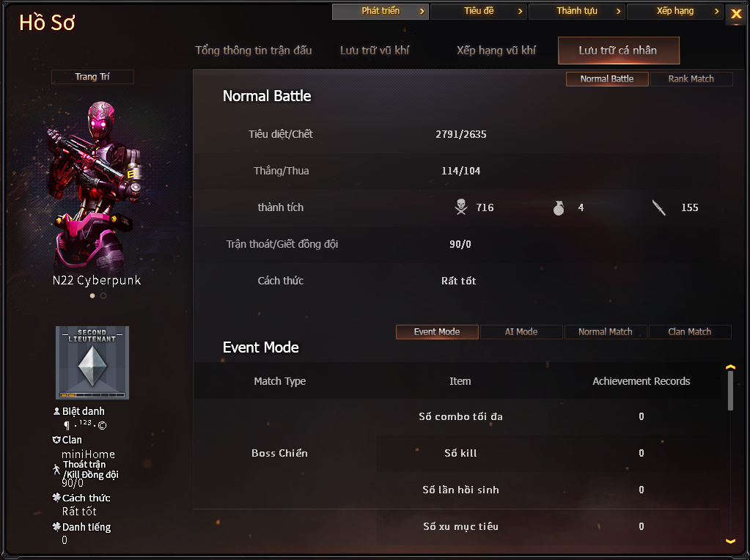Image resolution: width=750 pixels, height=560 pixels.
Task: Select the second character page dot
Action: click(103, 295)
